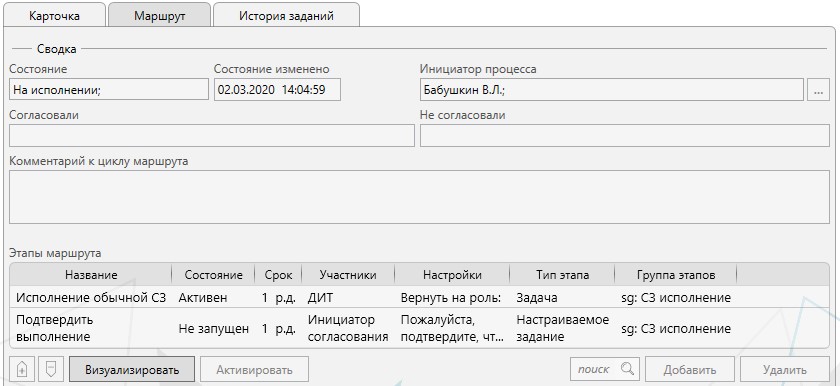Select the Маршрут tab
The height and width of the screenshot is (386, 840).
point(160,16)
